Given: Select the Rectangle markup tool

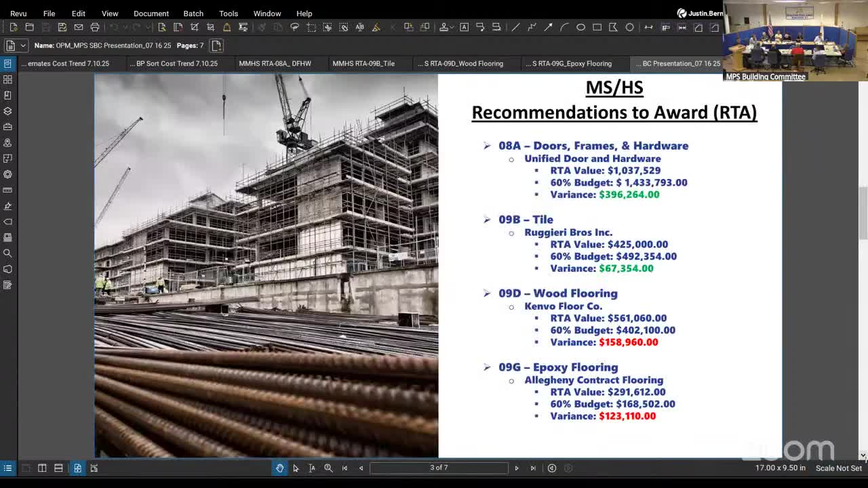Looking at the screenshot, I should [597, 27].
